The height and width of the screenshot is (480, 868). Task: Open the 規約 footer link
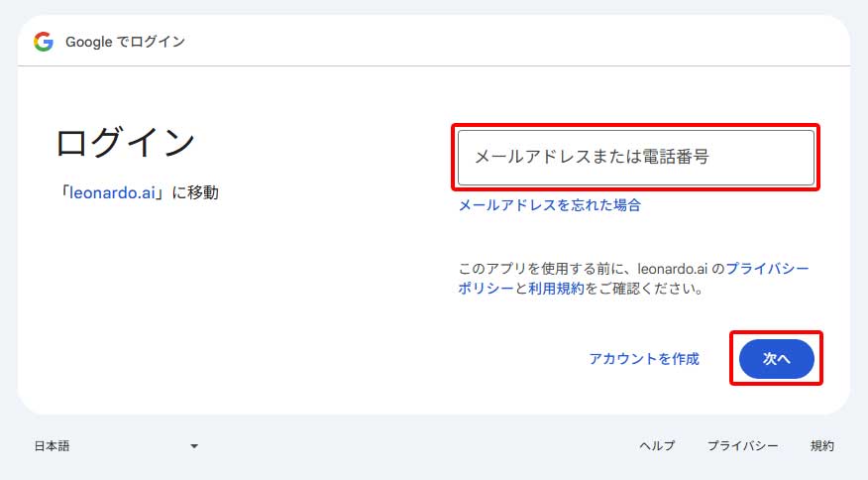[821, 446]
